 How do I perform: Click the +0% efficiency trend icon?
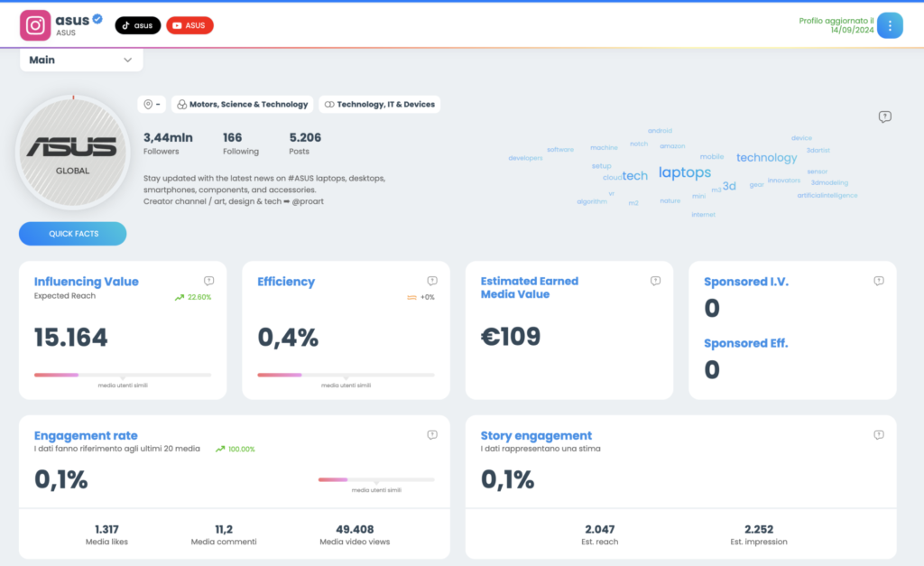[411, 297]
